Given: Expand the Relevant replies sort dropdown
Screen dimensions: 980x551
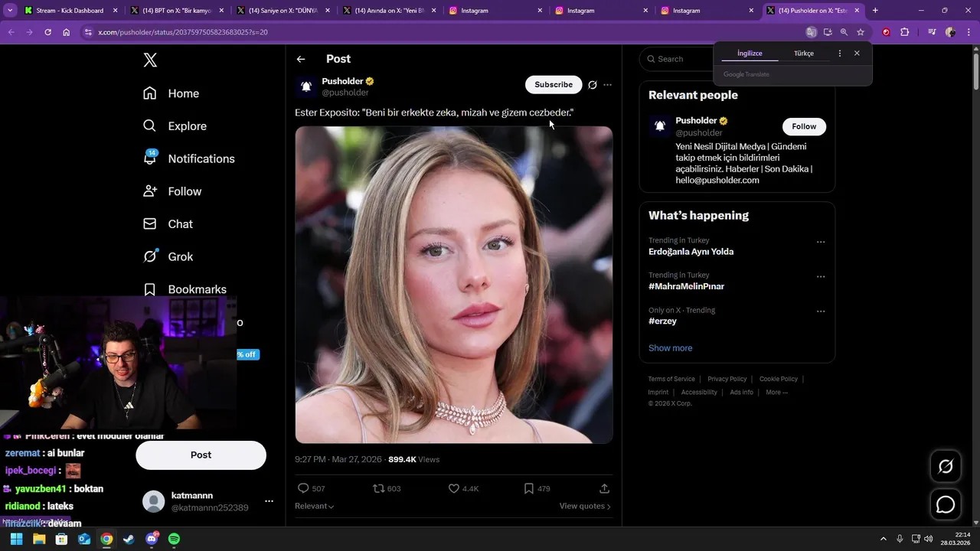Looking at the screenshot, I should [314, 506].
